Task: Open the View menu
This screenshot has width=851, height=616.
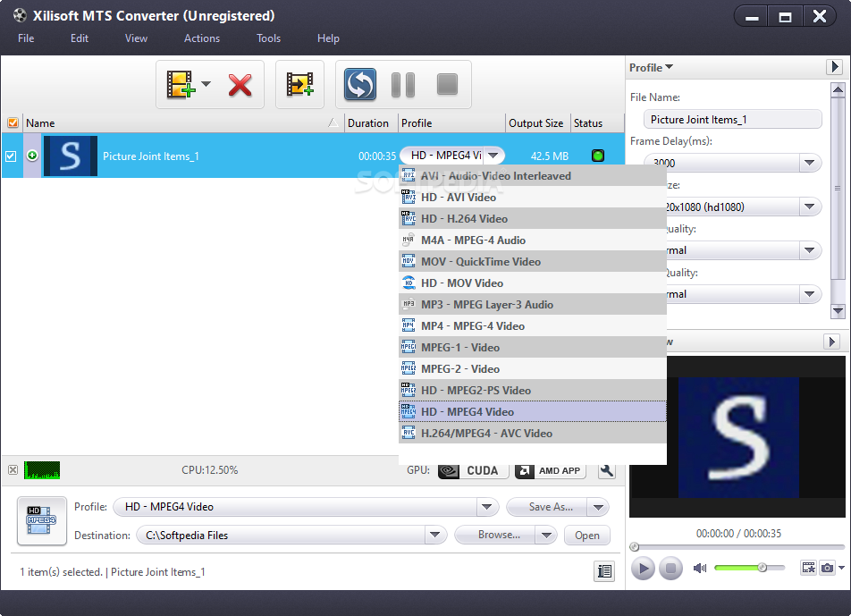Action: click(136, 38)
